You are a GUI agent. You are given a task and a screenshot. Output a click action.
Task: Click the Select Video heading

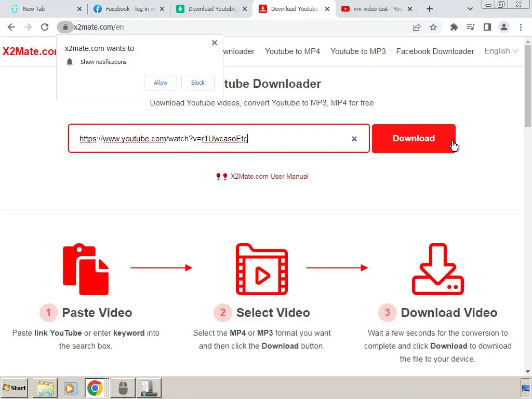click(x=273, y=312)
